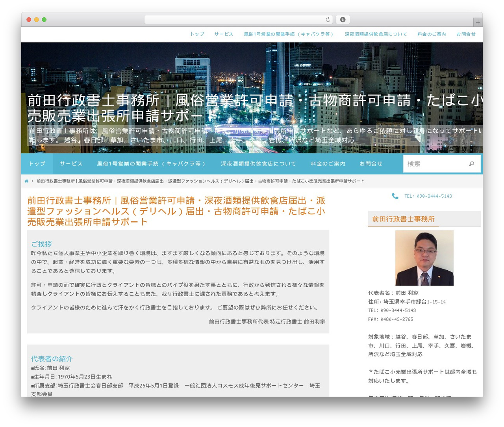The width and height of the screenshot is (504, 427).
Task: Click the signature line ending 前田利家
Action: (x=267, y=322)
